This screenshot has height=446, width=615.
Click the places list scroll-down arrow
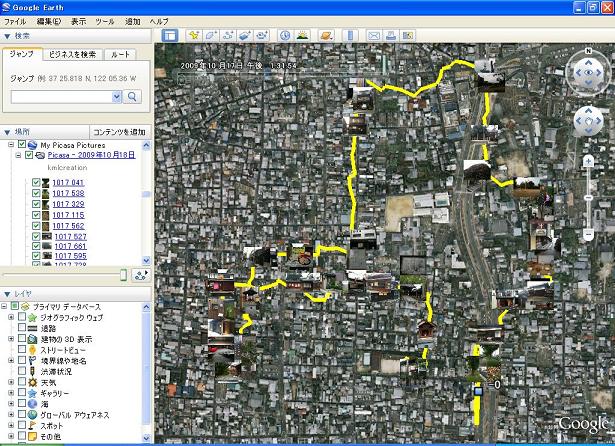146,260
